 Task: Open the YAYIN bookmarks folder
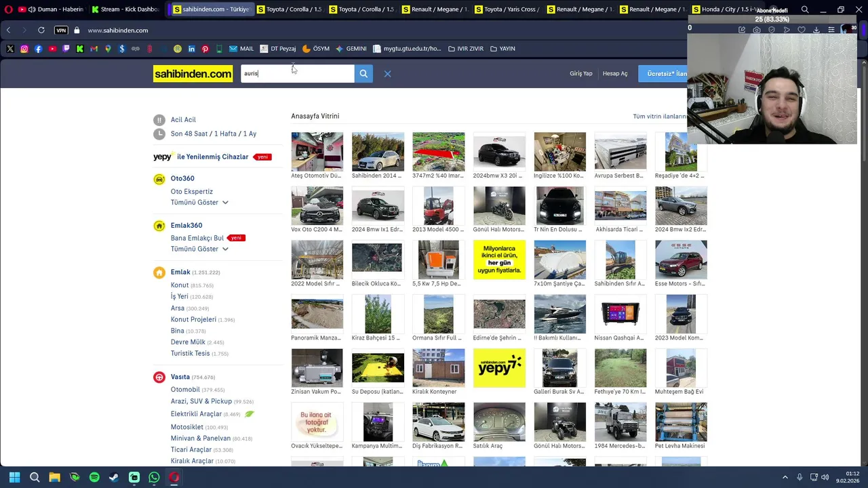(x=502, y=49)
